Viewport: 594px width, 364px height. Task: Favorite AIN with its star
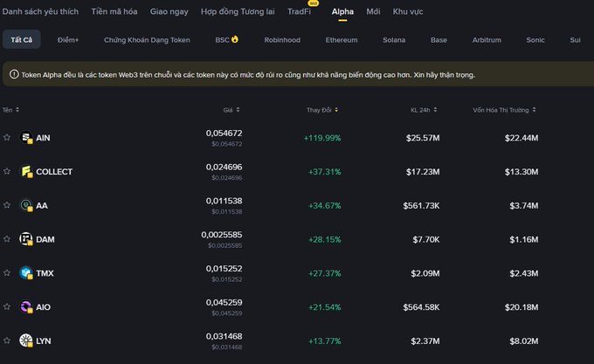[7, 137]
